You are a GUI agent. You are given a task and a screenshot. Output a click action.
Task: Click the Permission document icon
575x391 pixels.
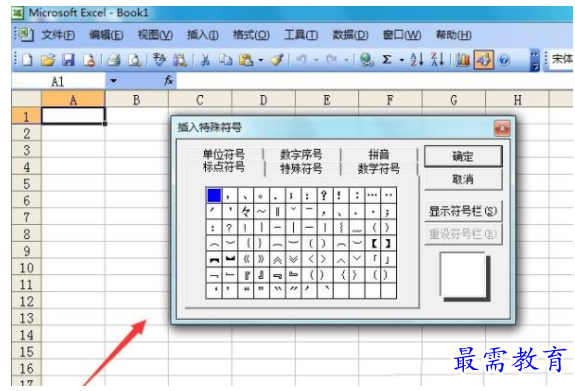pyautogui.click(x=89, y=60)
